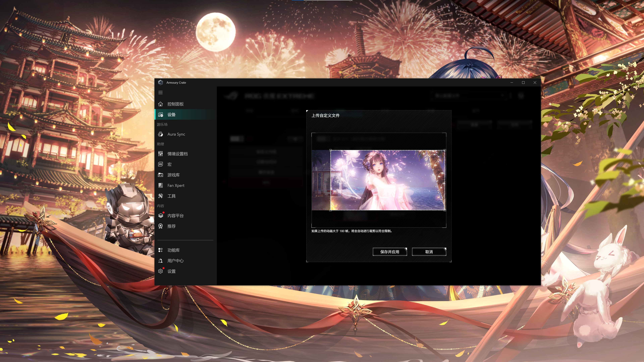Open the Fan Xpert icon
This screenshot has height=362, width=644.
160,185
